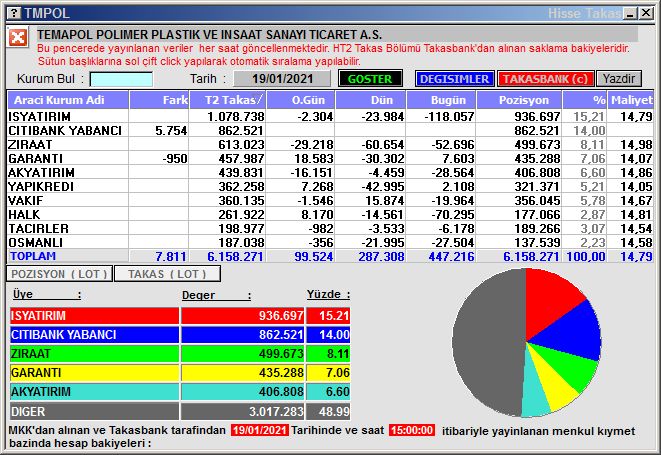Select the CITIBANK YABANCI table row name
This screenshot has width=661, height=455.
point(65,131)
